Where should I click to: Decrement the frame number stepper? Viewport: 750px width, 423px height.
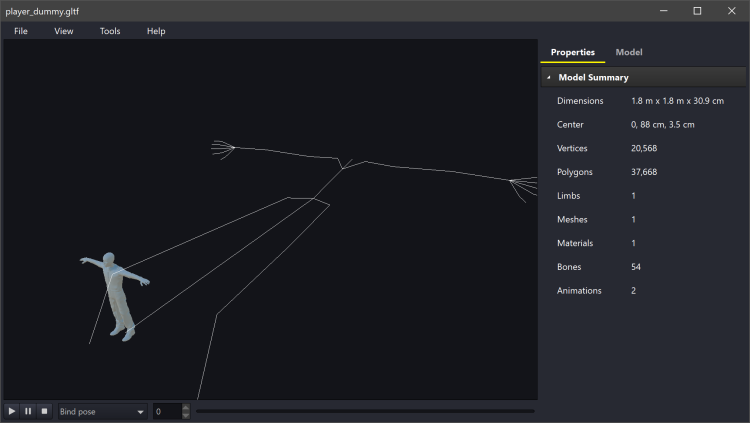(x=185, y=415)
